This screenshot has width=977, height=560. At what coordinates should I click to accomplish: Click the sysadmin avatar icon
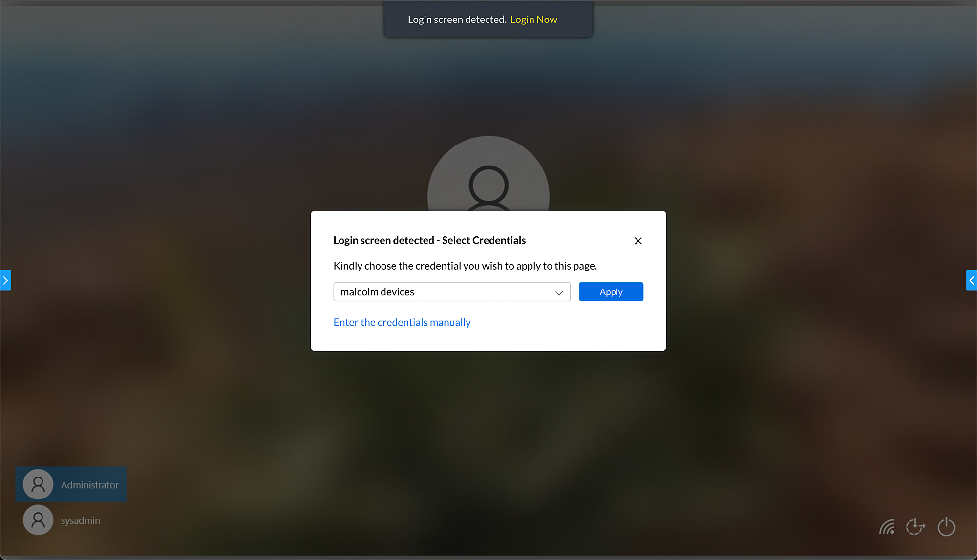click(x=38, y=520)
